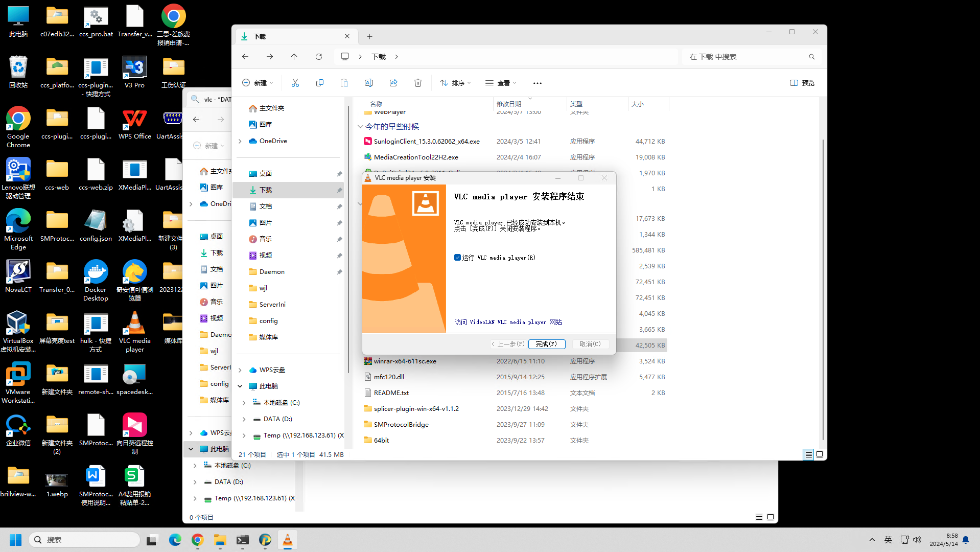Open VirtualBox desktop icon
Screen dimensions: 980x552
point(18,332)
